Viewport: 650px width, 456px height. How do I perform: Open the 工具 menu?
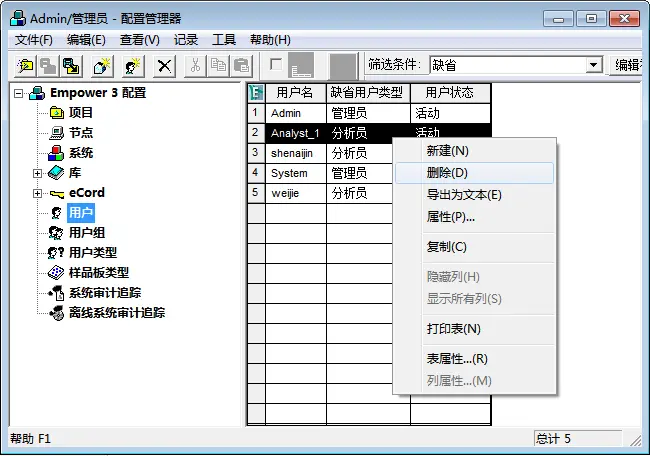[x=224, y=40]
